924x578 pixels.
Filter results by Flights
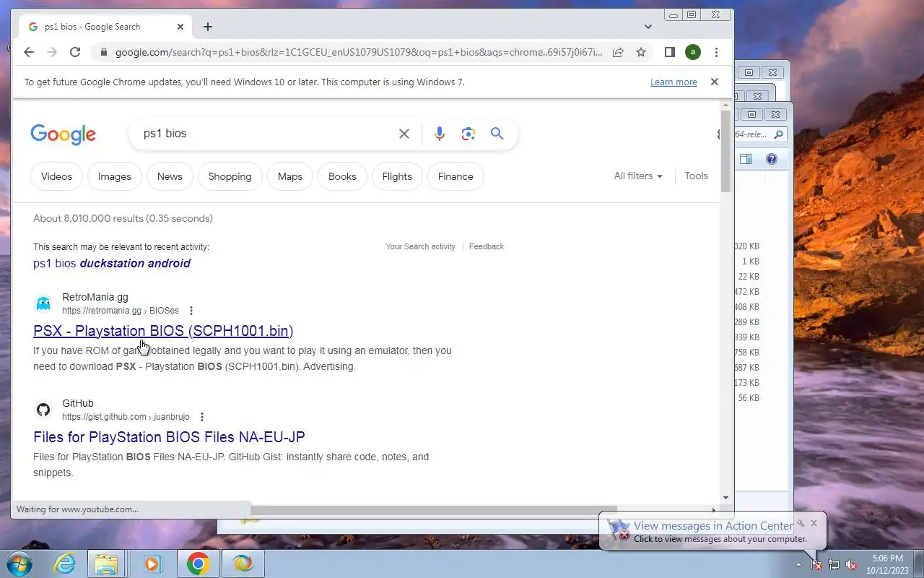397,176
